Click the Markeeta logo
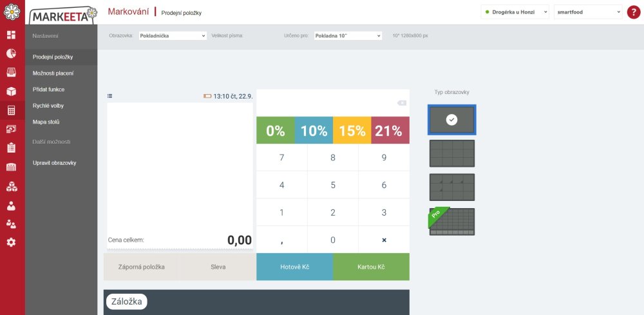Screen dimensions: 644x315 click(63, 15)
